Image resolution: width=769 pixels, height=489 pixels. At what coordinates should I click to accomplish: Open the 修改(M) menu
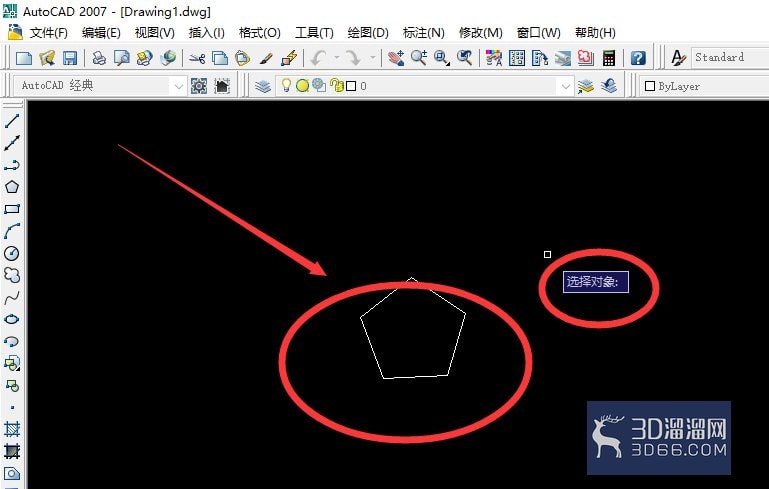[481, 33]
